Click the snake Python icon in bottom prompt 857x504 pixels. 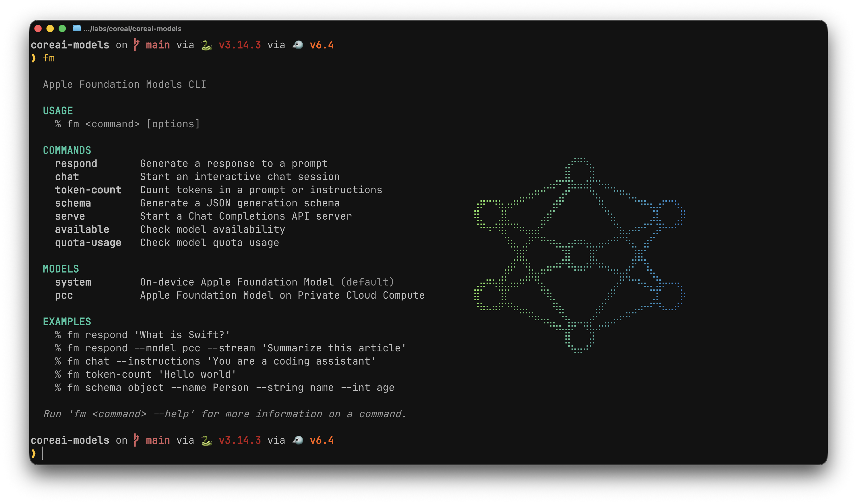pyautogui.click(x=207, y=440)
